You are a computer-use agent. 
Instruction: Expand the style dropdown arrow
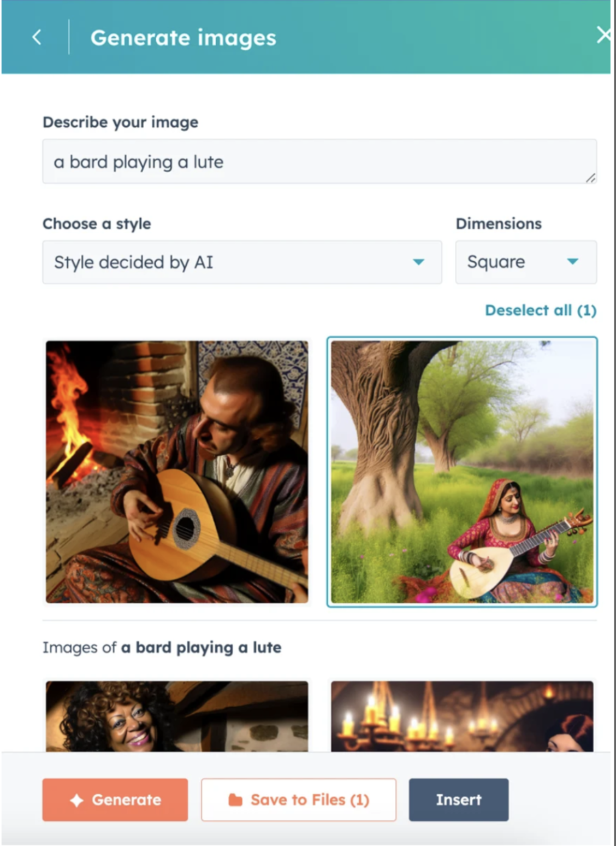point(418,262)
